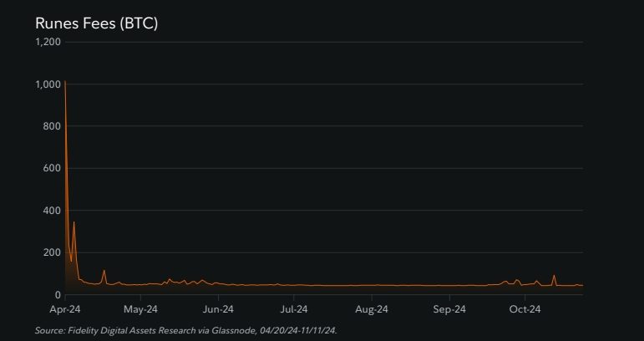Click the 400 y-axis label
644x341 pixels.
pyautogui.click(x=52, y=211)
